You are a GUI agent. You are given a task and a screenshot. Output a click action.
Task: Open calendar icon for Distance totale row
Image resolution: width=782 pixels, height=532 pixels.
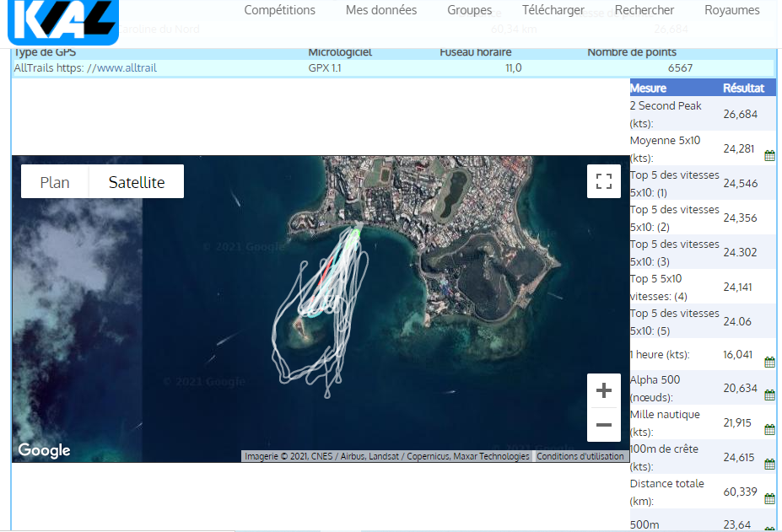coord(769,498)
